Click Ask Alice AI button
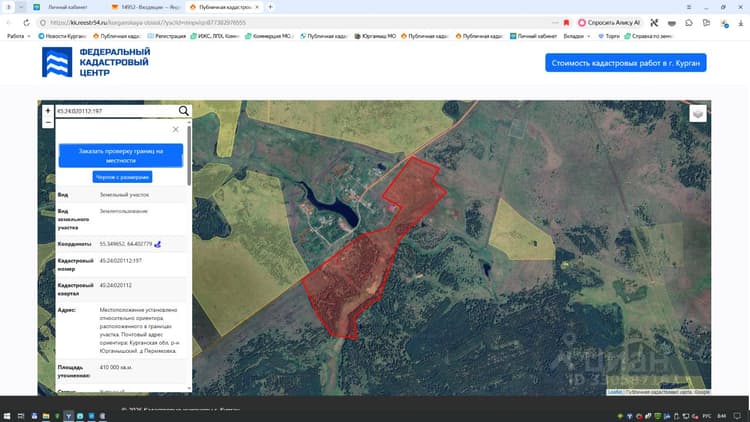 pos(609,22)
